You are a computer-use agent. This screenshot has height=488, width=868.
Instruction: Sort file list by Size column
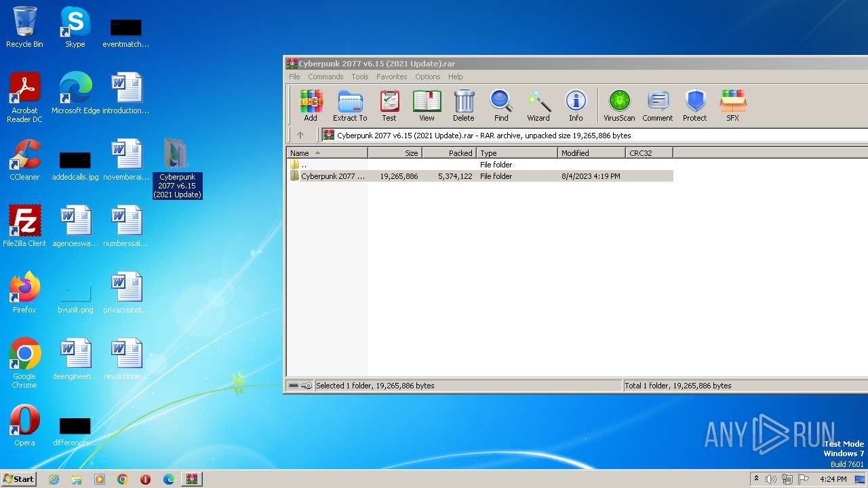[x=395, y=153]
